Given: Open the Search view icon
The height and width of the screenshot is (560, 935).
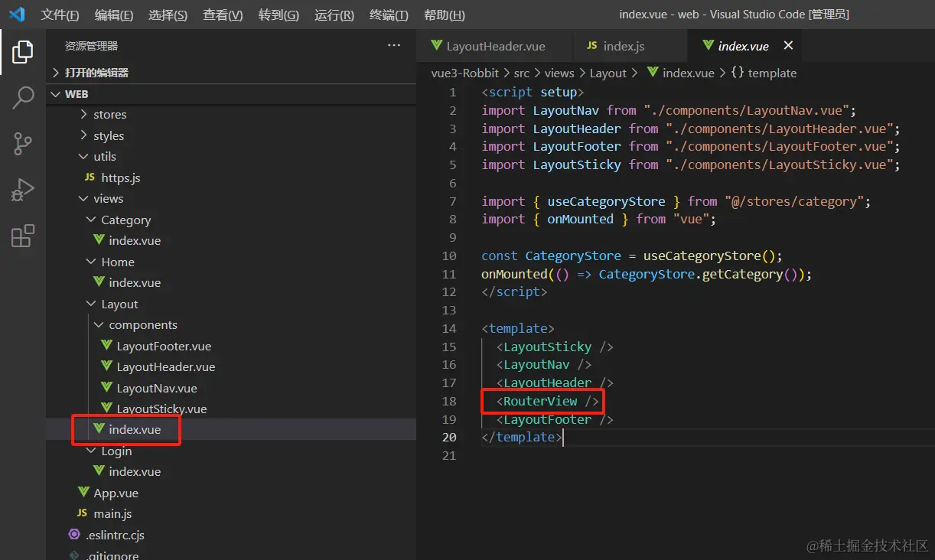Looking at the screenshot, I should 23,98.
